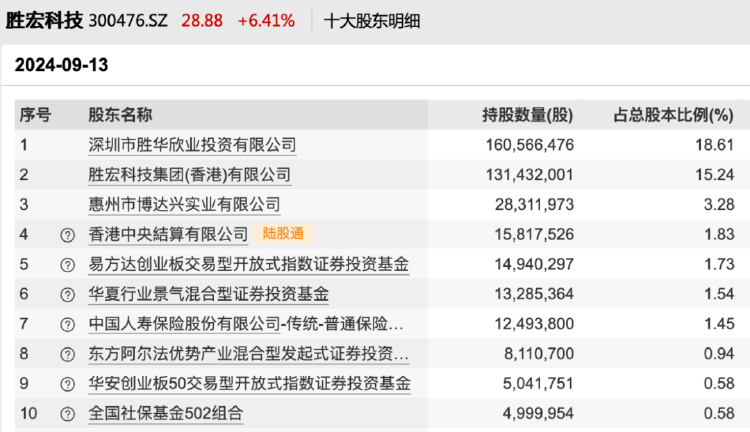Click the percentage 1.45
This screenshot has width=750, height=432.
click(x=719, y=324)
